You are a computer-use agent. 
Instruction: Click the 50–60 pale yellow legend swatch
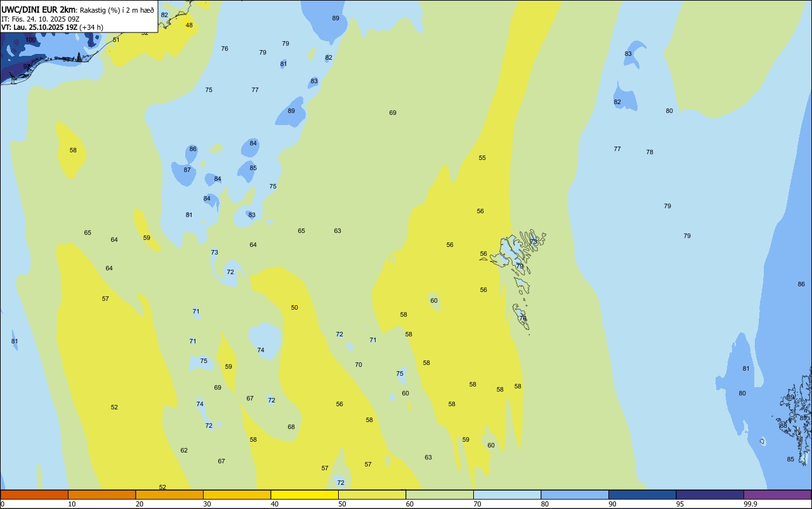click(x=372, y=494)
